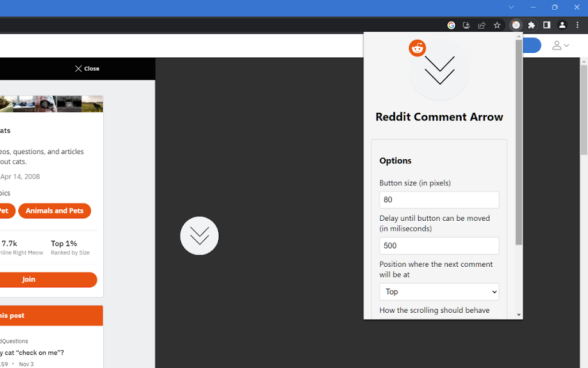Click the Reddit Comment Arrow logo in the popup
Image resolution: width=588 pixels, height=368 pixels.
pyautogui.click(x=439, y=70)
